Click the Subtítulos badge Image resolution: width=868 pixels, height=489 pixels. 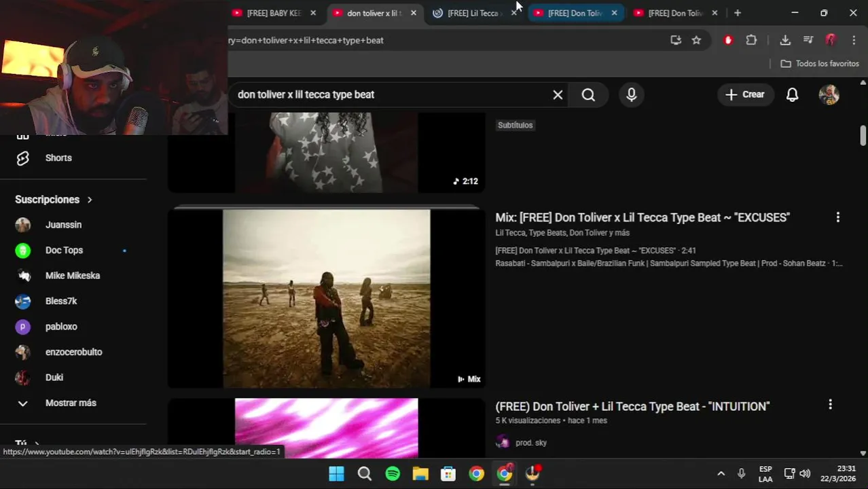[515, 125]
